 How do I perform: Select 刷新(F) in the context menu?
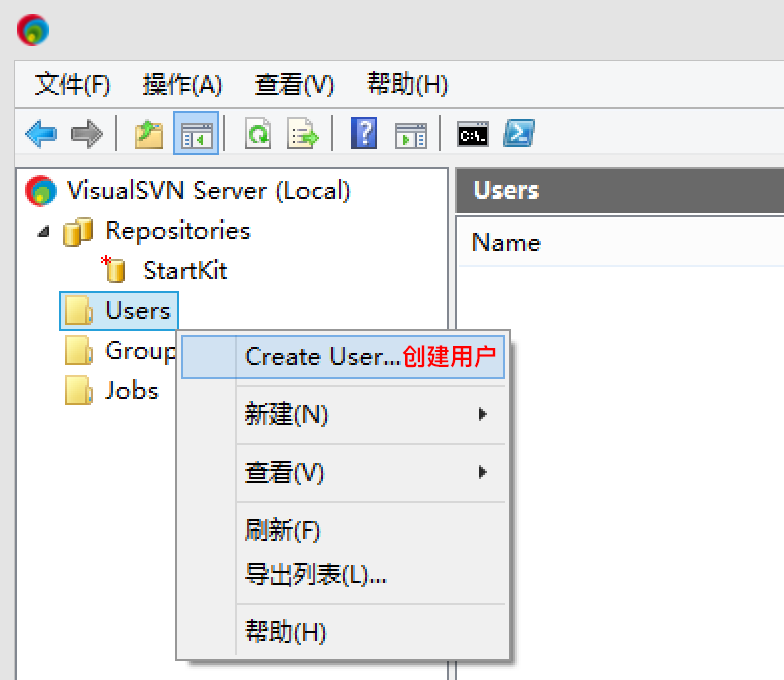coord(282,530)
